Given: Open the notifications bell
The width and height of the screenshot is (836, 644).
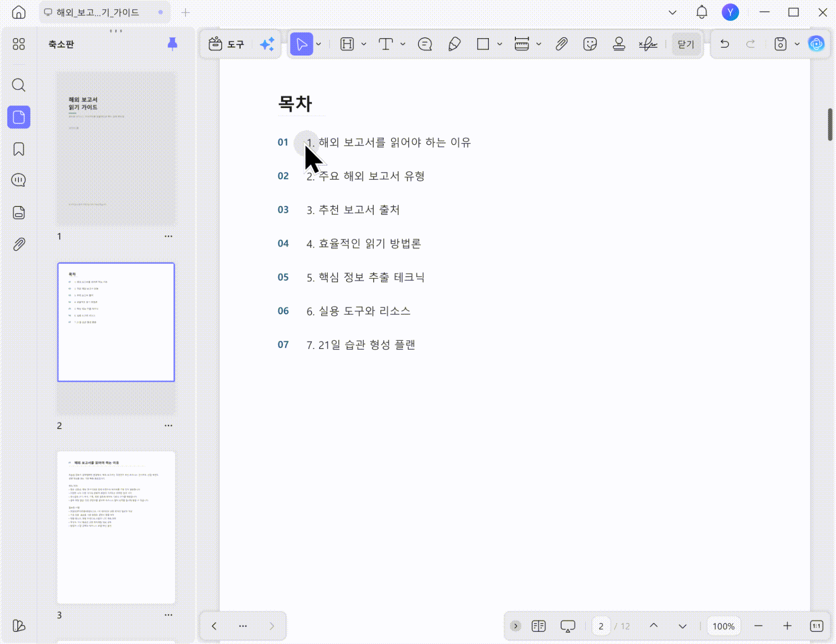Looking at the screenshot, I should tap(702, 12).
